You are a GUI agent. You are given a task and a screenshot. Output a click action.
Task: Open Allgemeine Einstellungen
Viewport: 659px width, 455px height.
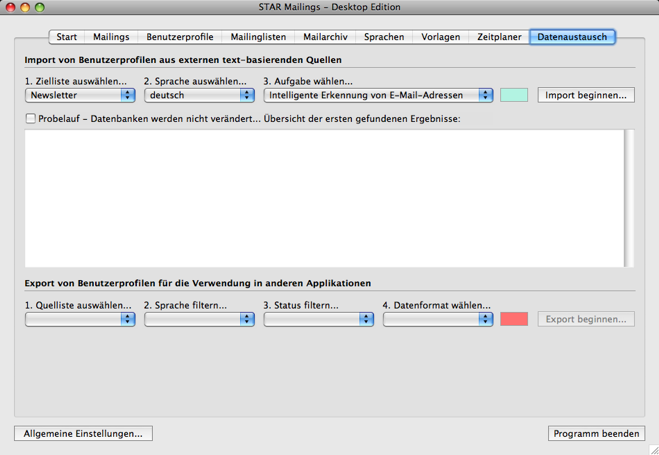[x=83, y=434]
